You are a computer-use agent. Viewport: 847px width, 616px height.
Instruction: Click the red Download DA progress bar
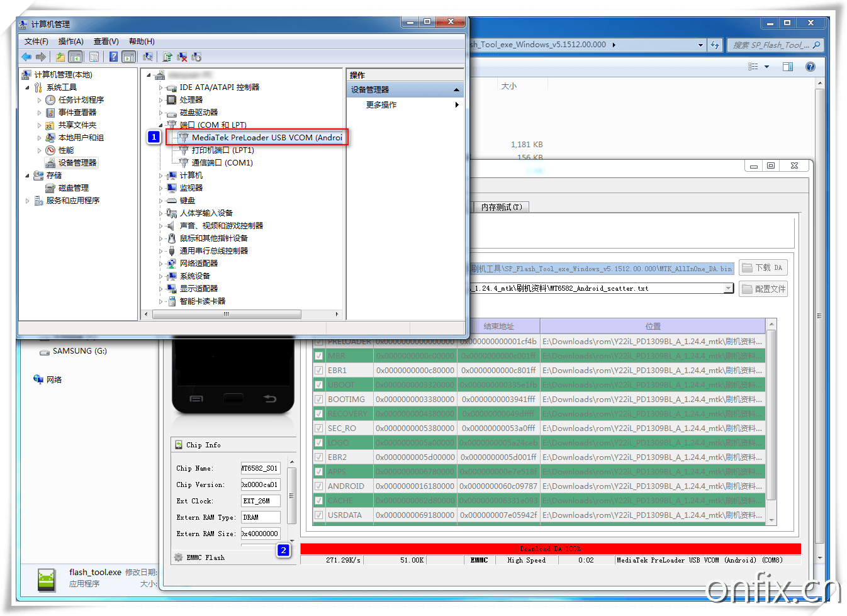click(x=550, y=549)
